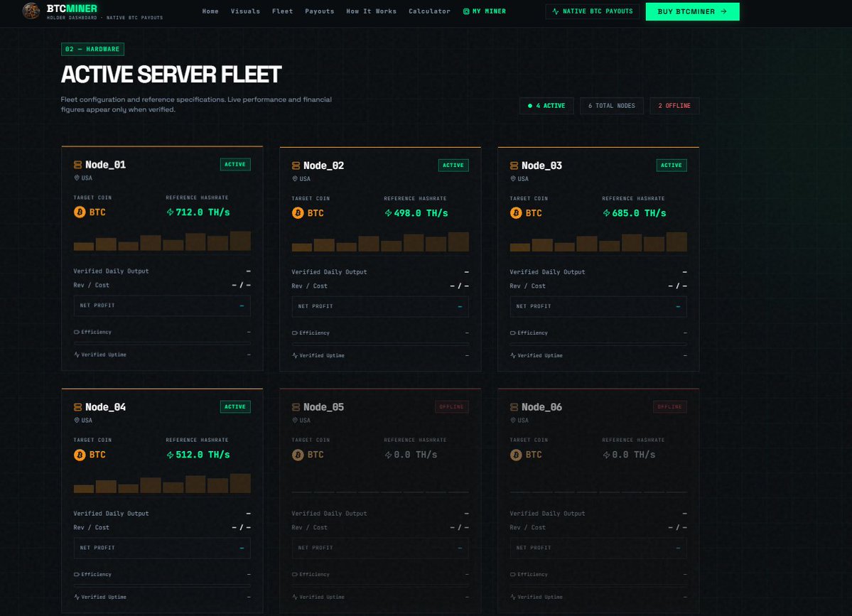The image size is (852, 616).
Task: Click Node_02 location pin icon
Action: [x=295, y=179]
